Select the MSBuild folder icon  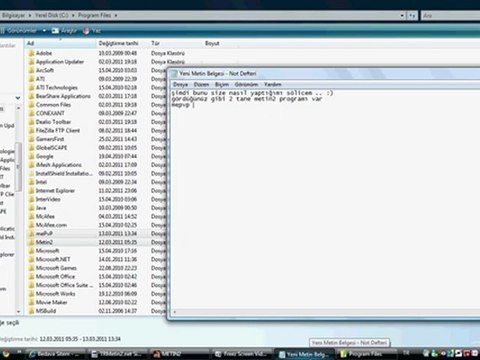click(x=31, y=311)
